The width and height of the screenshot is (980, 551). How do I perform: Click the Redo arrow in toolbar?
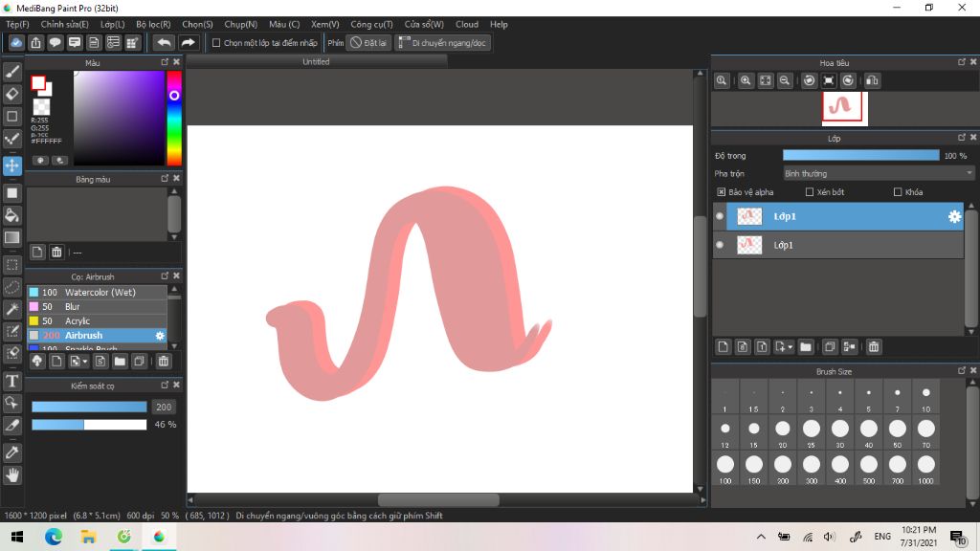tap(188, 42)
